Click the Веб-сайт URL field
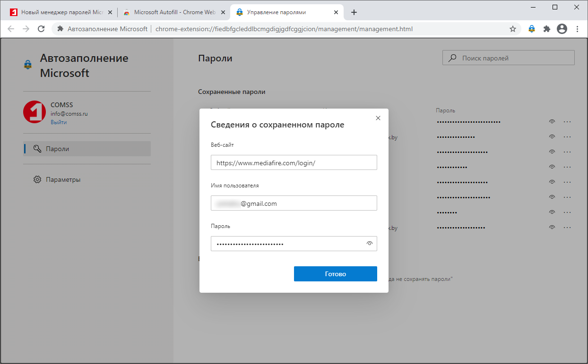The image size is (588, 364). click(x=294, y=163)
